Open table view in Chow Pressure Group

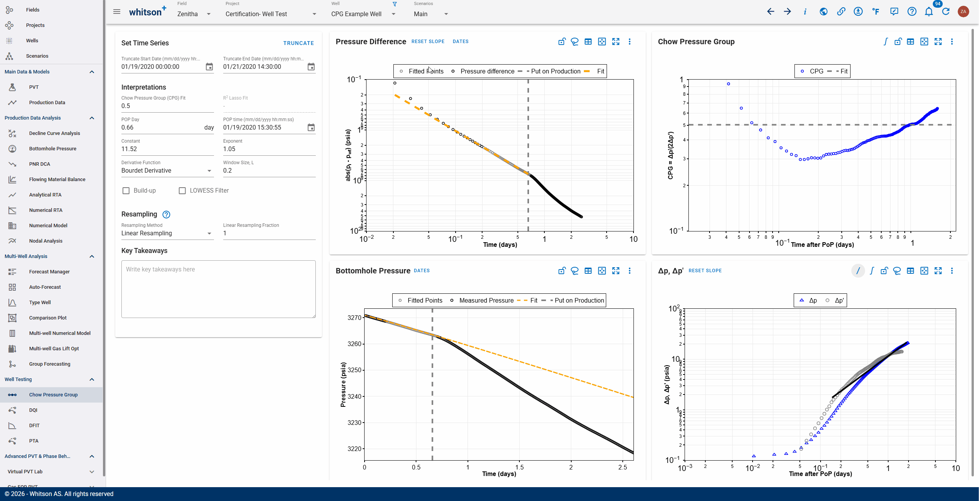910,42
